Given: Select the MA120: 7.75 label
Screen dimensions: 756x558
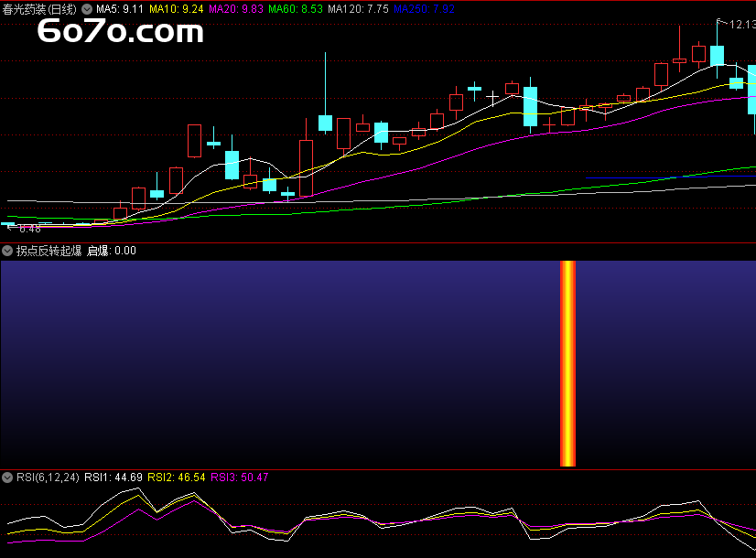Looking at the screenshot, I should coord(358,9).
